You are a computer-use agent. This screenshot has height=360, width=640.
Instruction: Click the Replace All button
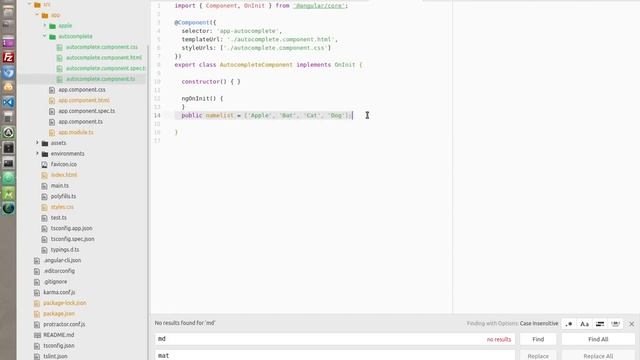(598, 356)
